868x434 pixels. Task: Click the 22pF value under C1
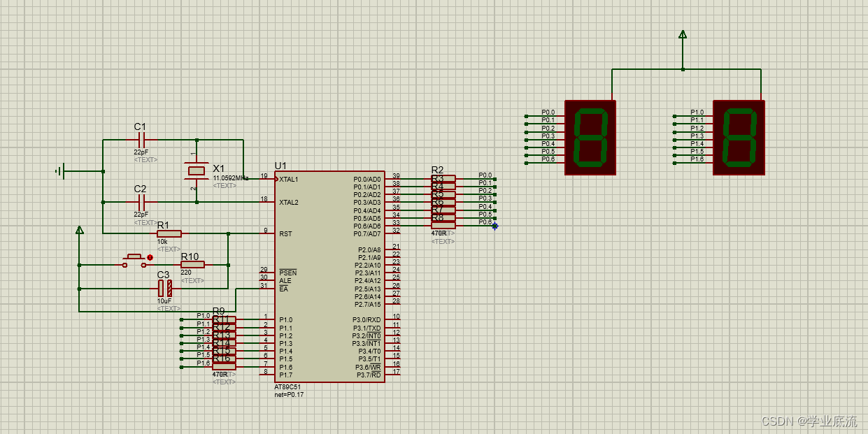pos(141,152)
